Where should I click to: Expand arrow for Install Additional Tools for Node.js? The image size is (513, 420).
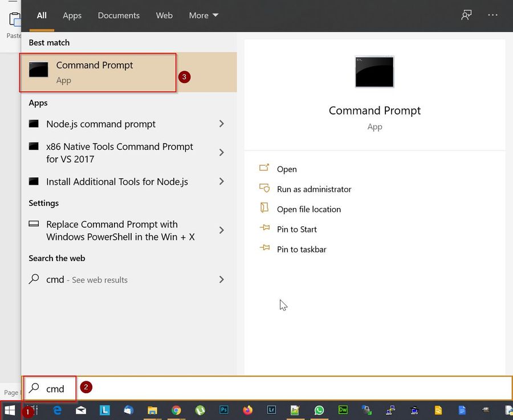coord(222,181)
